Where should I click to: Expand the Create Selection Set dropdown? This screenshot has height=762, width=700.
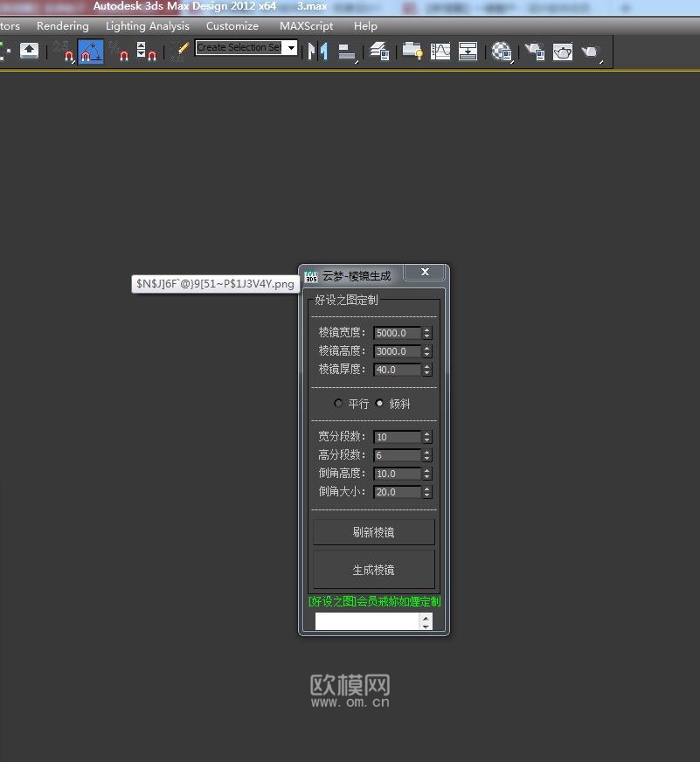291,48
